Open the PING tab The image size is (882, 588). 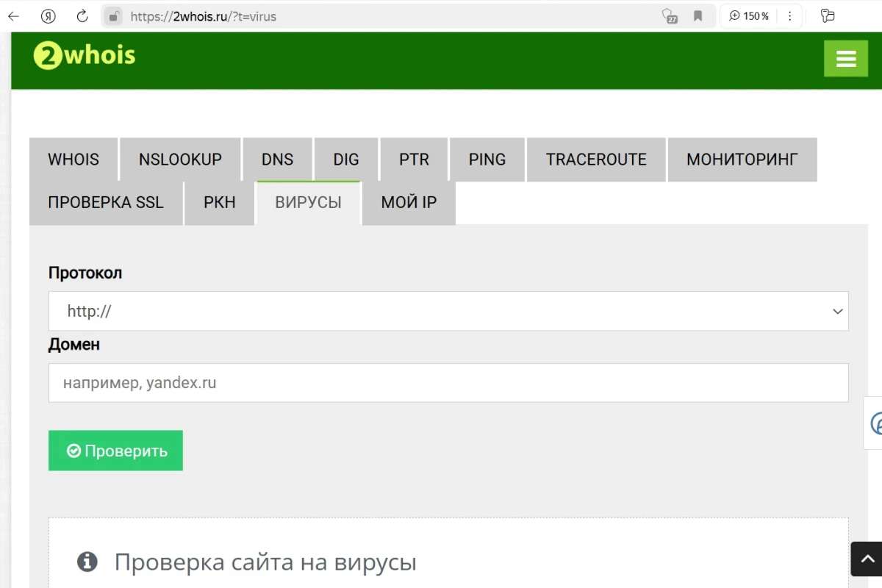(x=487, y=159)
